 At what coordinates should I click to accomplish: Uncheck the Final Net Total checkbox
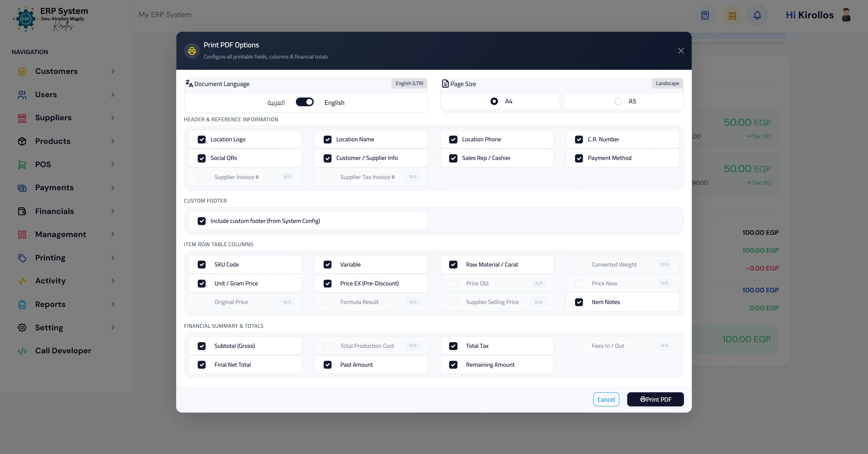coord(201,365)
